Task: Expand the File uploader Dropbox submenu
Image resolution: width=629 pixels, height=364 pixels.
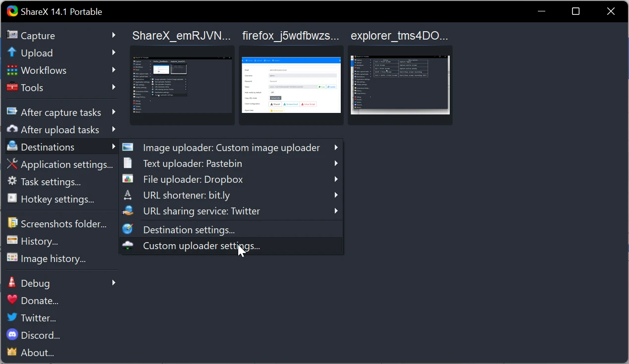Action: [336, 179]
